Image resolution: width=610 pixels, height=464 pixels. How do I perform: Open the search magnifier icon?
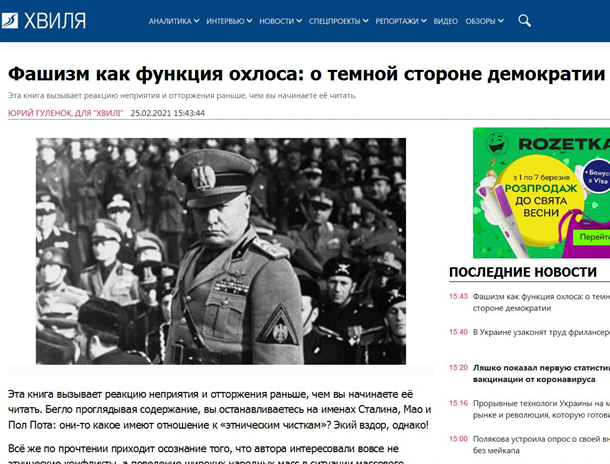(x=525, y=20)
